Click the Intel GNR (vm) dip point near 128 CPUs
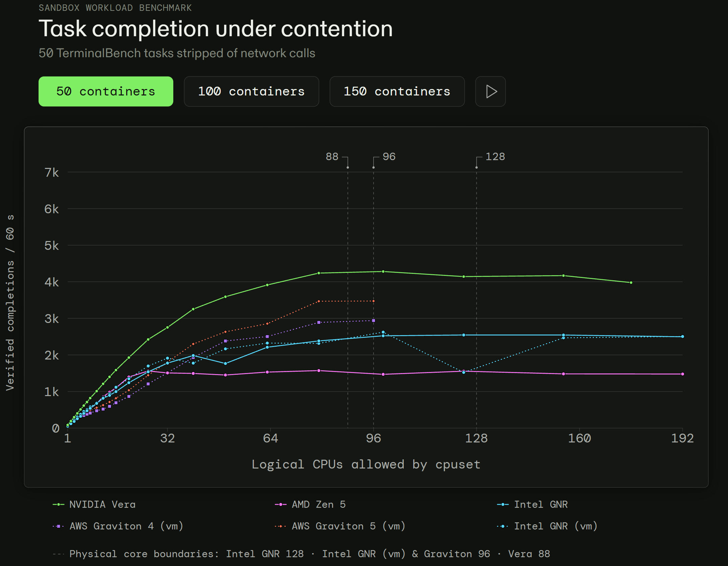Screen dimensions: 728x566 [x=464, y=372]
